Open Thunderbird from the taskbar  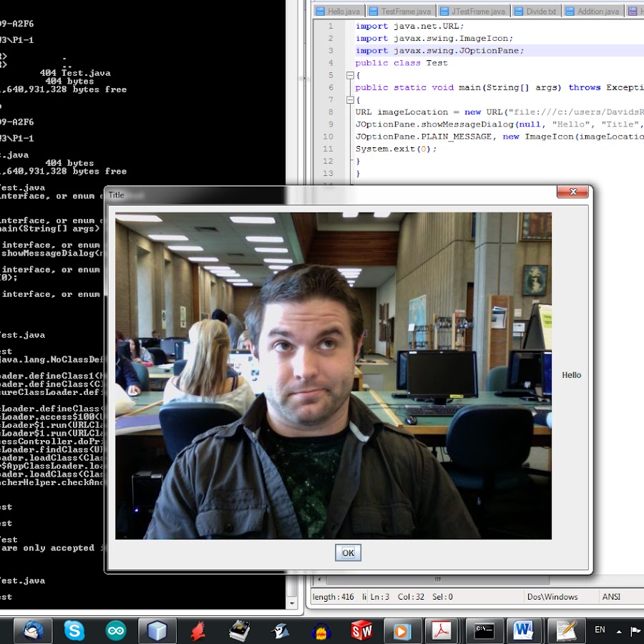point(33,630)
